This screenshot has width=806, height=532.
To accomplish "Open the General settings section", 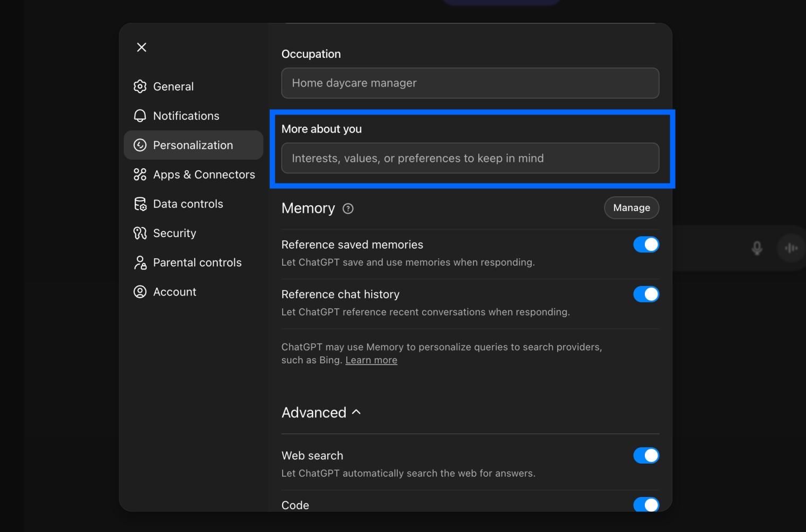I will (173, 86).
